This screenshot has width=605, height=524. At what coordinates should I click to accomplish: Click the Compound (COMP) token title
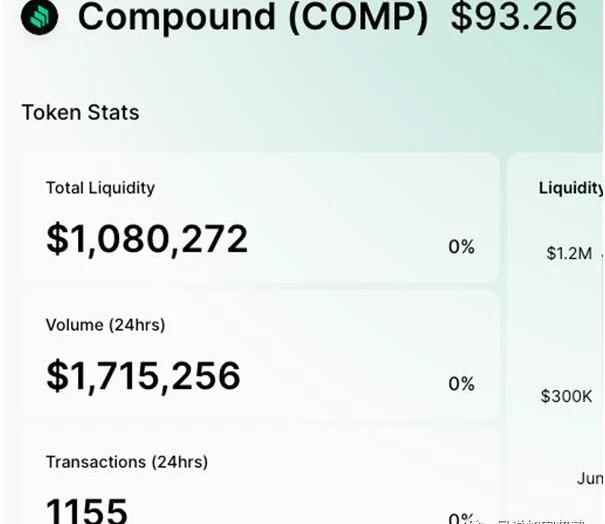coord(253,16)
